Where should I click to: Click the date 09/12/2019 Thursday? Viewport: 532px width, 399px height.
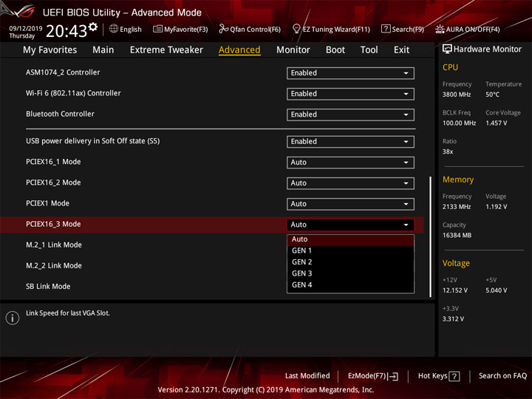click(25, 32)
